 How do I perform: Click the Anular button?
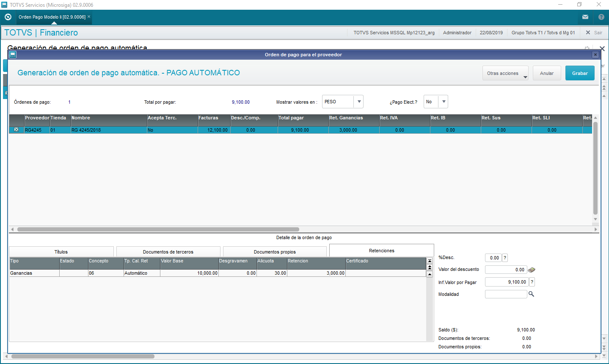547,73
